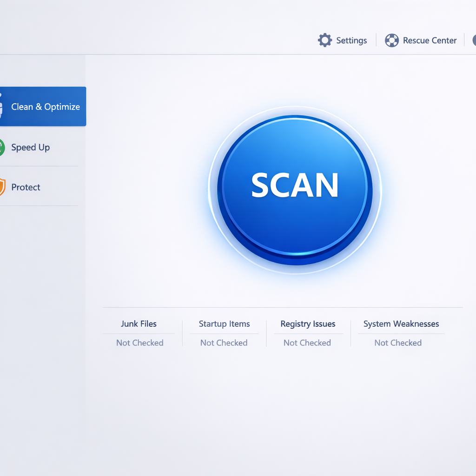Screen dimensions: 476x476
Task: Click the Registry Issues heading
Action: [308, 324]
